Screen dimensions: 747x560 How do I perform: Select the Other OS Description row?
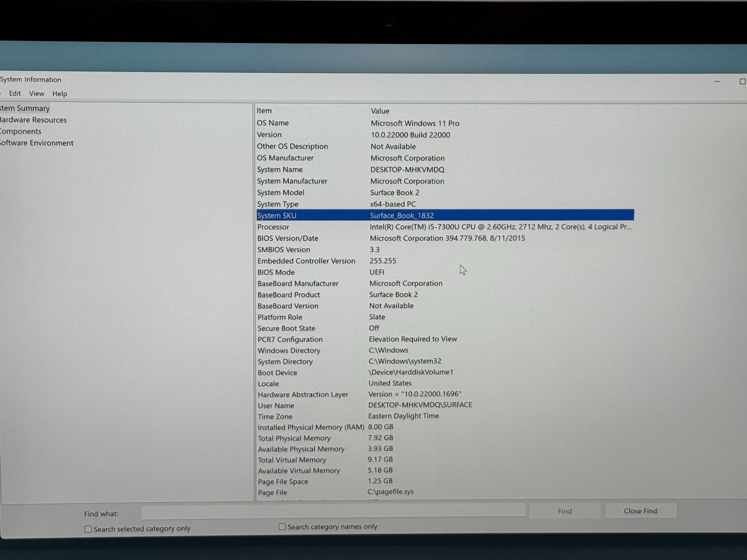[x=445, y=147]
